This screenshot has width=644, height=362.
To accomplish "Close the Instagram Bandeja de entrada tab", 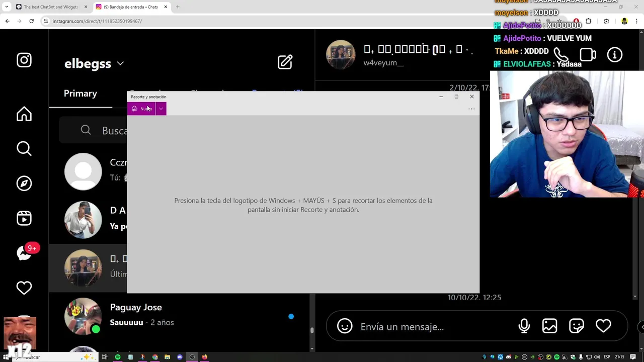I will [166, 7].
